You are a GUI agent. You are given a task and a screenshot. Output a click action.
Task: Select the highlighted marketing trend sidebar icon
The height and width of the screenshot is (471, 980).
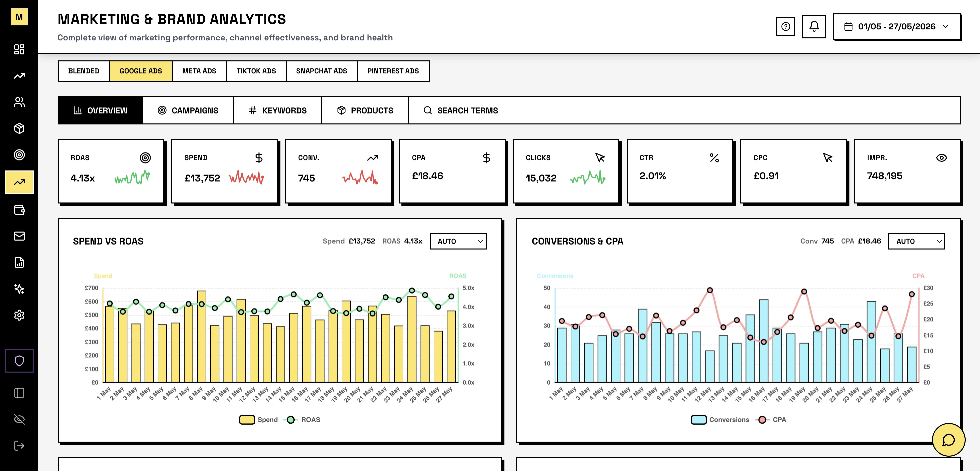19,182
